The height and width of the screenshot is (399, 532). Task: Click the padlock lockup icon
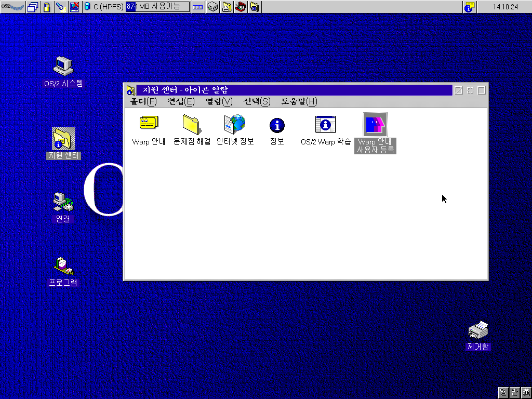[47, 7]
